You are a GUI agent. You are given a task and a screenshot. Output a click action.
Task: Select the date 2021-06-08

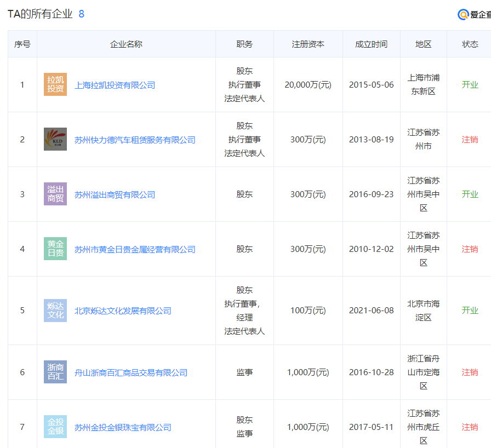pyautogui.click(x=372, y=311)
